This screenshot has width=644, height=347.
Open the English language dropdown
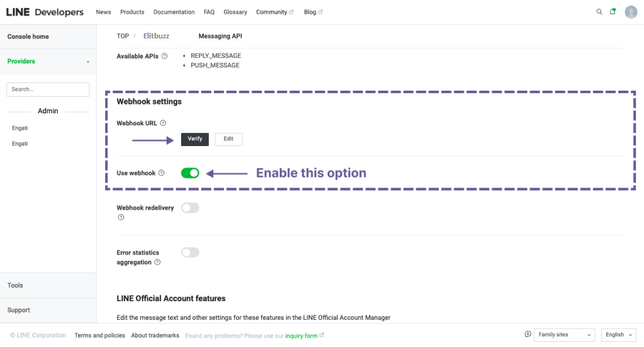click(x=618, y=335)
